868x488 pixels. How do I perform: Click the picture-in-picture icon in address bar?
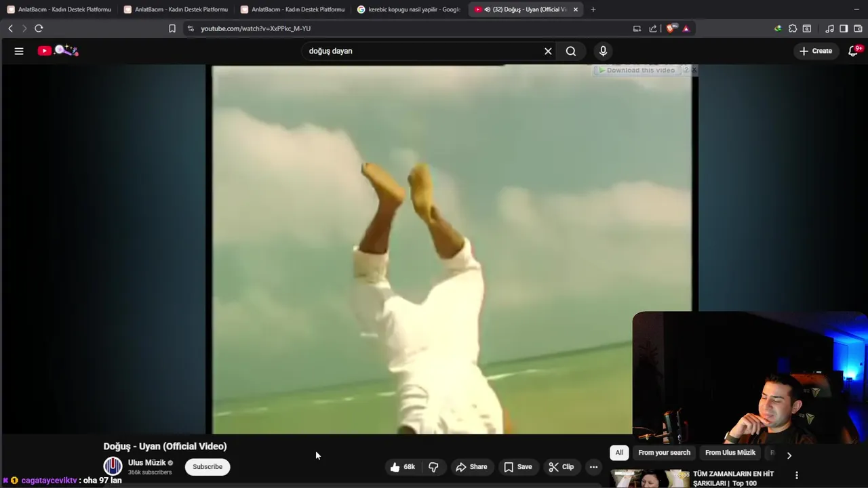pos(637,28)
